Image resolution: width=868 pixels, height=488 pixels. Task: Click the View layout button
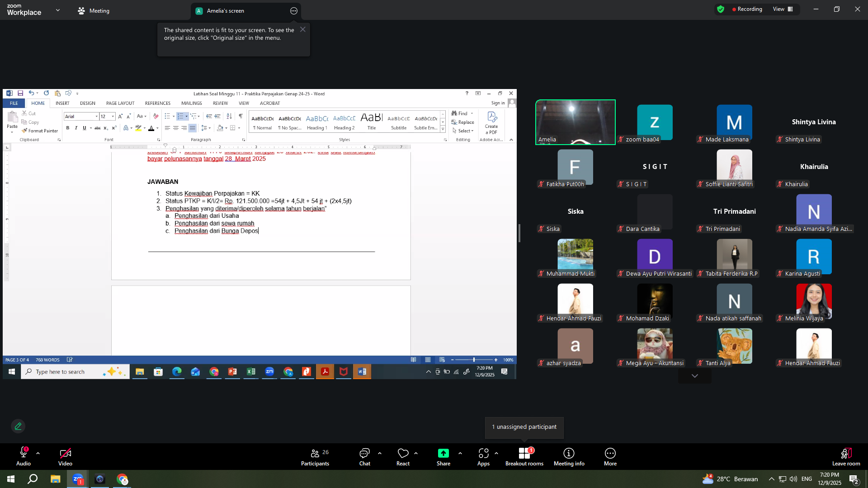(783, 9)
